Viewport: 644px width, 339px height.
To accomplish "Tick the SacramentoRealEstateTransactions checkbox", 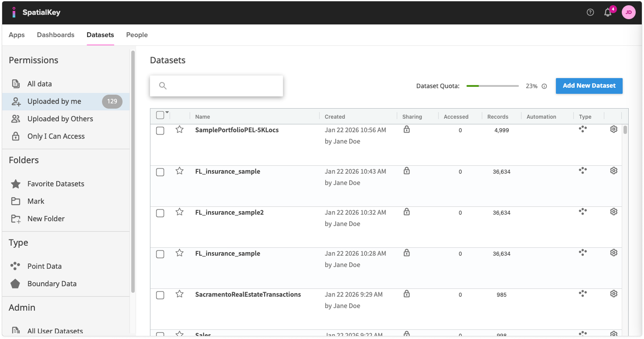I will pyautogui.click(x=160, y=295).
